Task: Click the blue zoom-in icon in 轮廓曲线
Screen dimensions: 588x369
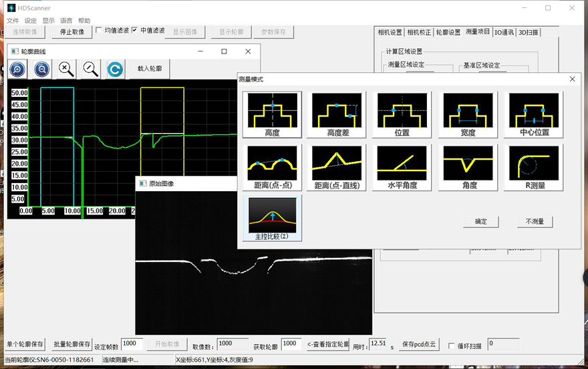Action: click(x=17, y=69)
